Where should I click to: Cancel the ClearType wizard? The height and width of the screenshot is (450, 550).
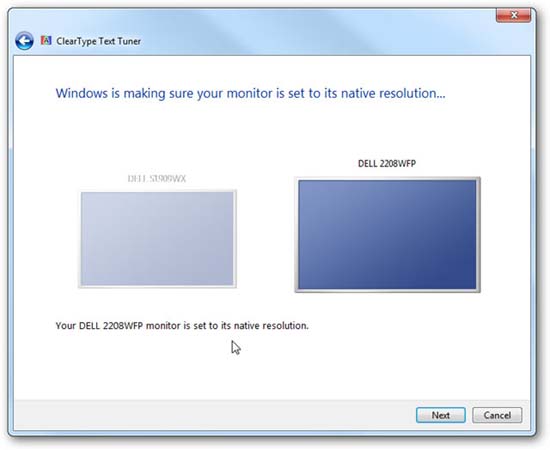point(497,415)
